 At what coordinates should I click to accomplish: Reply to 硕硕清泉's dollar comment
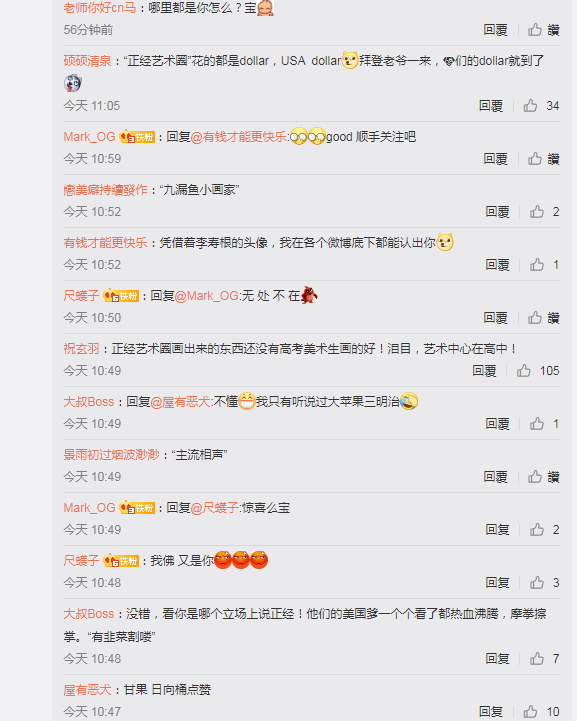click(x=491, y=106)
